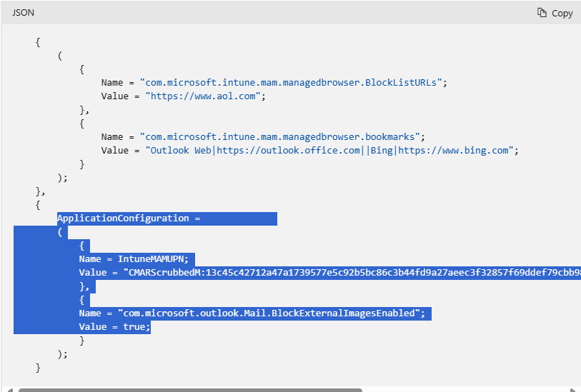Click the ApplicationConfiguration = line

coord(129,218)
